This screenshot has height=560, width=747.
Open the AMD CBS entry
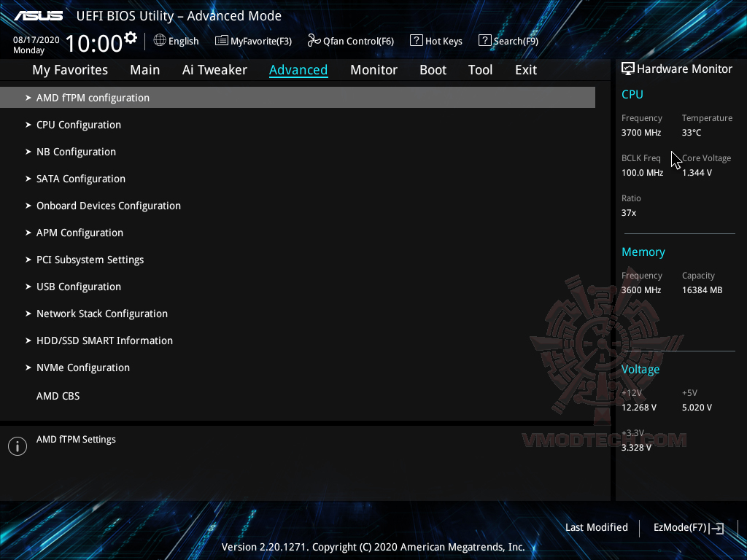[58, 396]
